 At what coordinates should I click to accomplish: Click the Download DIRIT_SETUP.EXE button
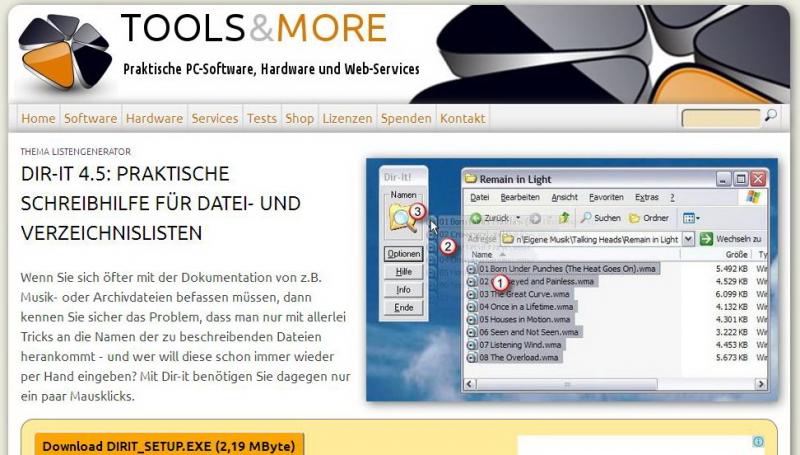coord(169,445)
